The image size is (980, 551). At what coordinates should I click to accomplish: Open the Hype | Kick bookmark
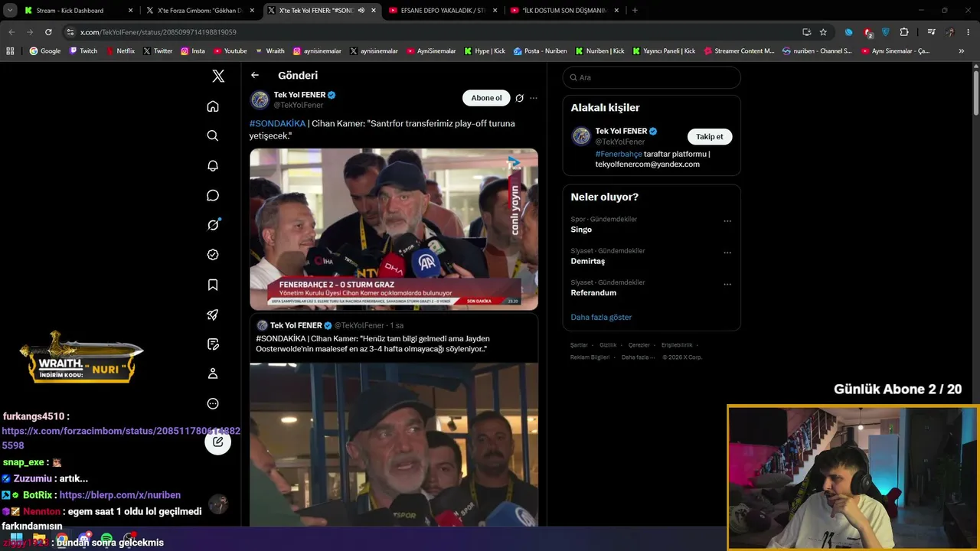[484, 51]
